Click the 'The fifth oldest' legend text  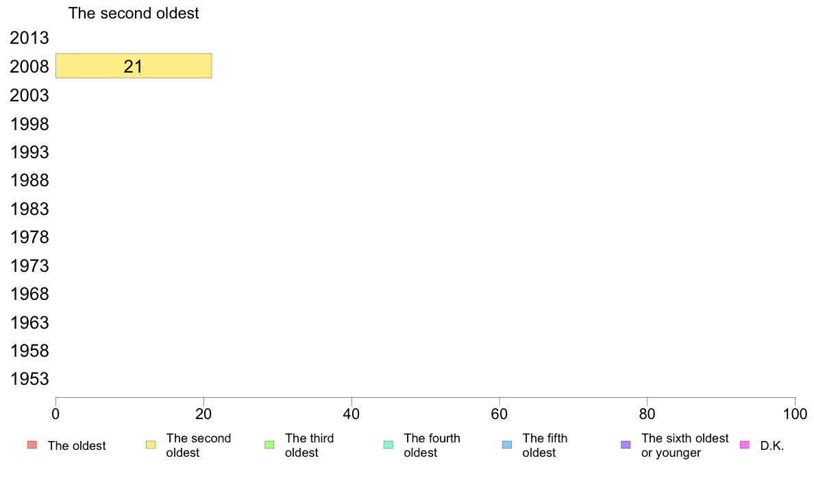coord(545,445)
